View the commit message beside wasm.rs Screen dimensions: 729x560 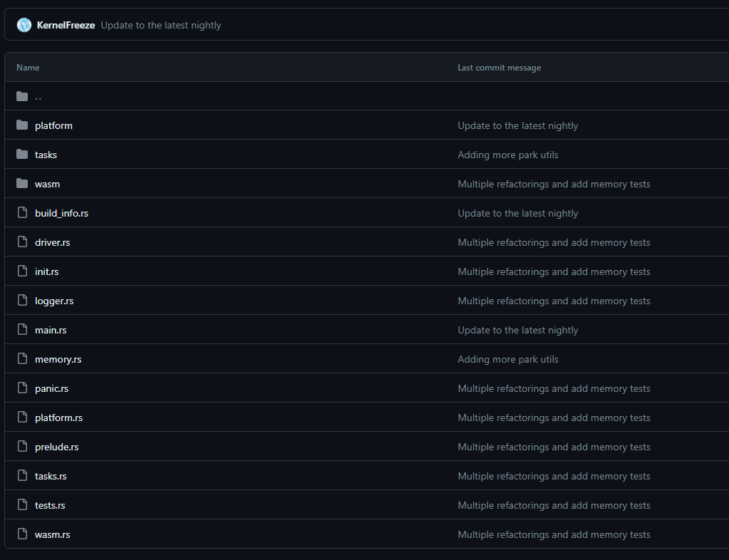[x=553, y=534]
